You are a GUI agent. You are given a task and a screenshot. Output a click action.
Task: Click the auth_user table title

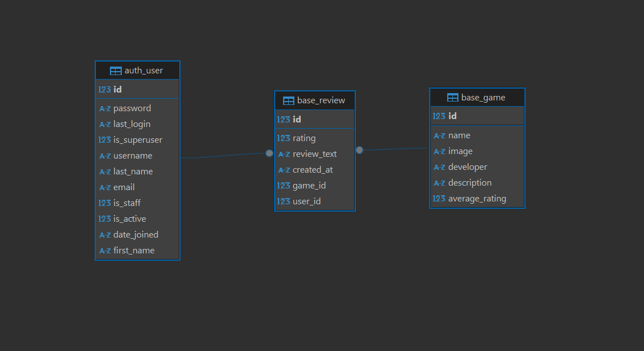click(143, 70)
